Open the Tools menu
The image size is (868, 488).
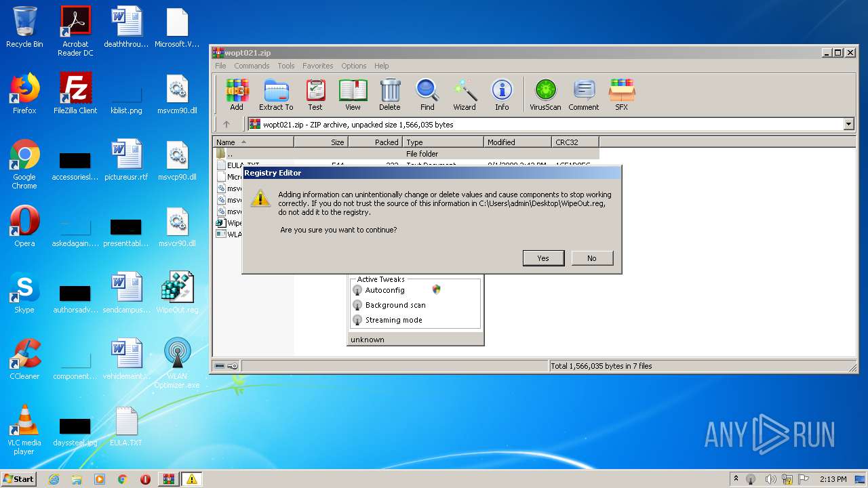click(286, 66)
